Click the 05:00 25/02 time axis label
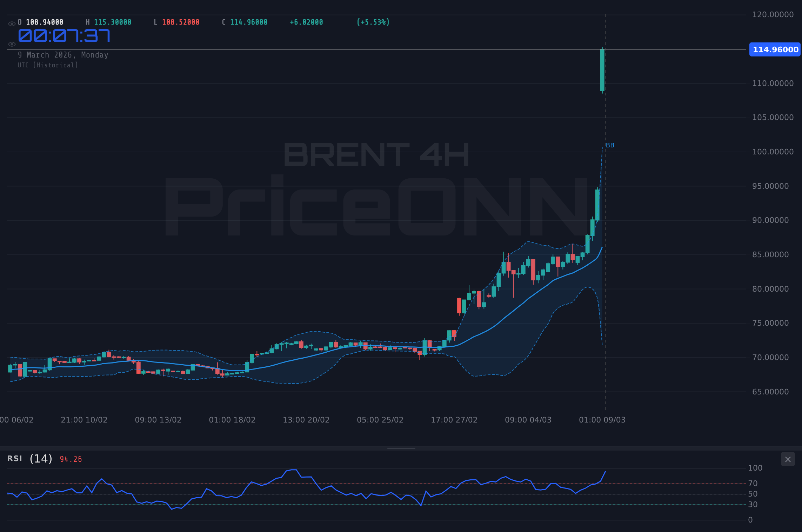802x532 pixels. [380, 420]
